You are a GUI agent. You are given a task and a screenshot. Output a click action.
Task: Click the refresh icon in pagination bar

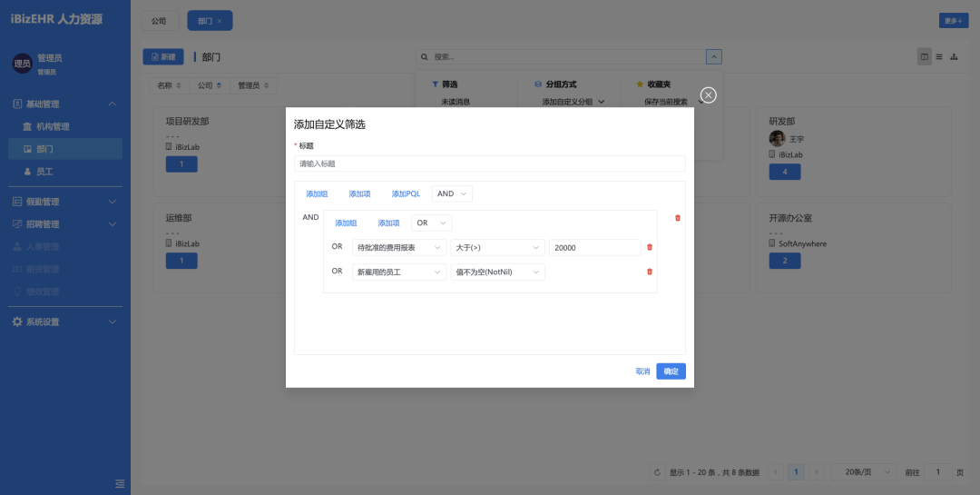click(657, 472)
